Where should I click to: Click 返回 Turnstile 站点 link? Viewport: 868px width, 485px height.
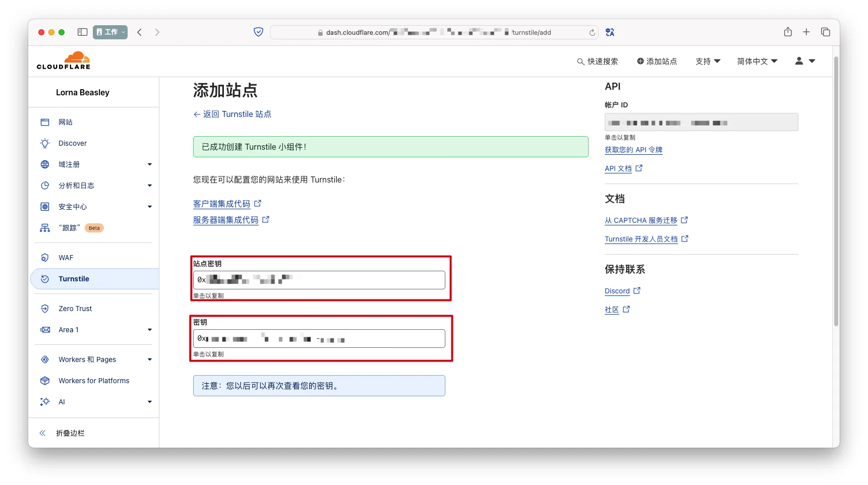(x=233, y=114)
